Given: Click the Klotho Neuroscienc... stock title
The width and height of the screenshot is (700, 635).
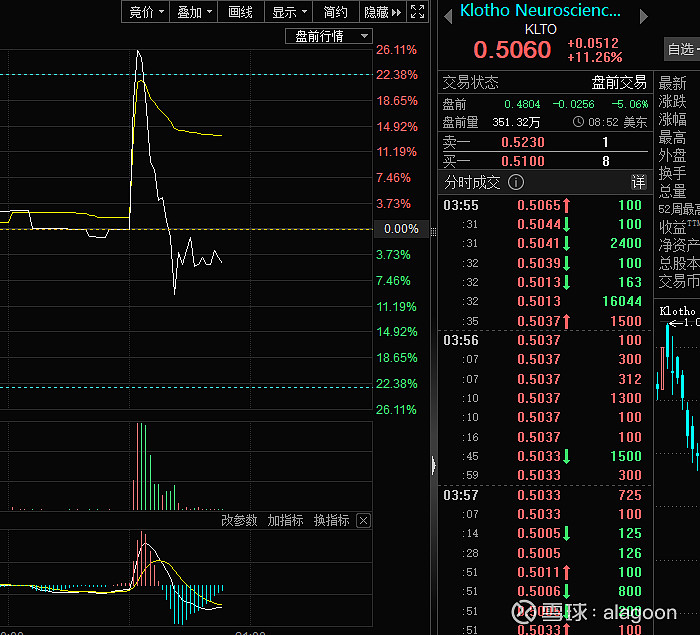Looking at the screenshot, I should [x=540, y=10].
